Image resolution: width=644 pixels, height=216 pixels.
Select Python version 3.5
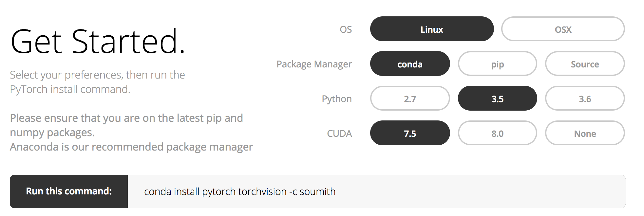[497, 99]
